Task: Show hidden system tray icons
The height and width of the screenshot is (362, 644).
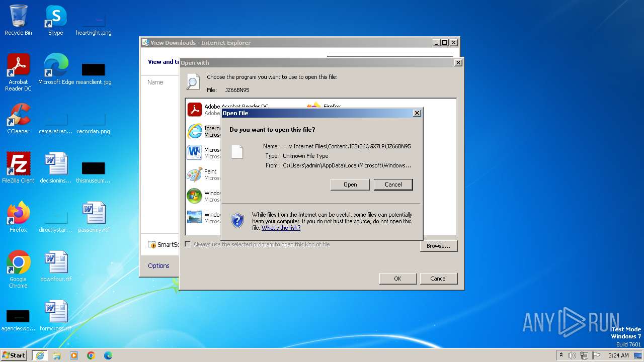Action: pyautogui.click(x=561, y=355)
